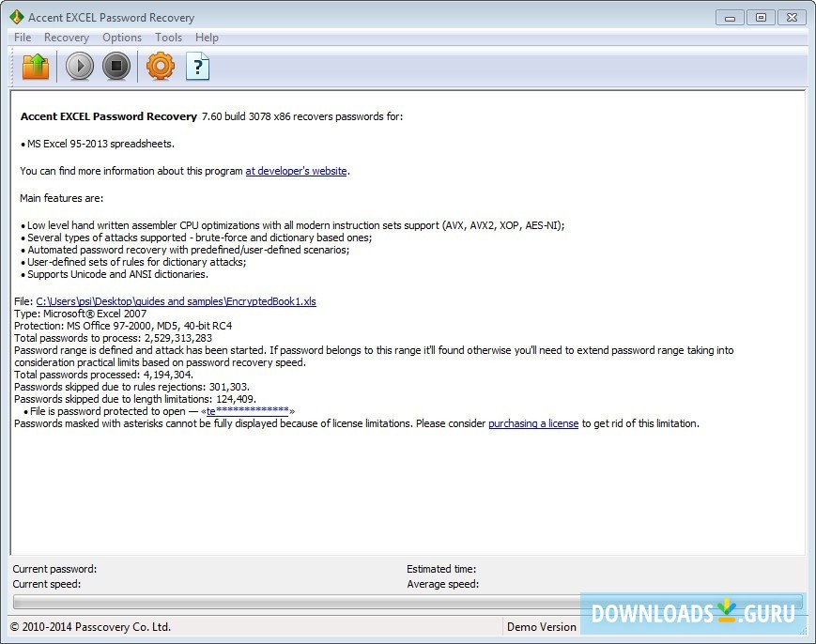This screenshot has height=644, width=816.
Task: Open the EncryptedBook1.xls file path link
Action: click(x=176, y=301)
